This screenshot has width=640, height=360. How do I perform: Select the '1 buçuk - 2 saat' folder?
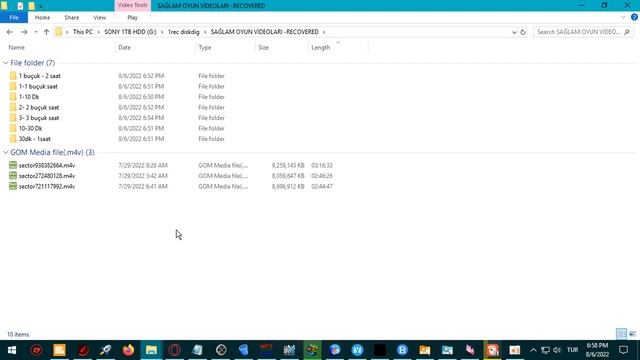40,76
